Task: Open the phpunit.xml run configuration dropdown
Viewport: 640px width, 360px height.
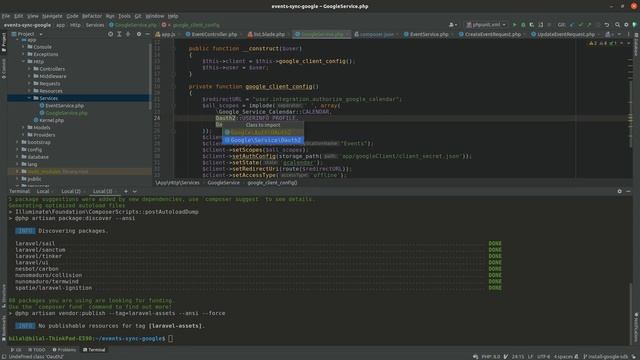Action: point(486,25)
